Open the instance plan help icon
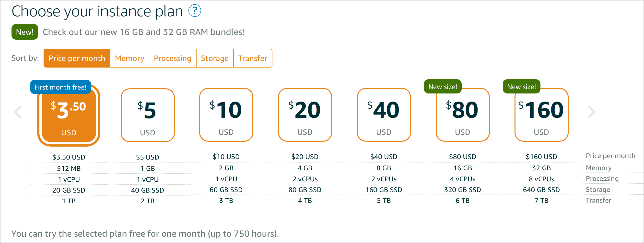Image resolution: width=644 pixels, height=243 pixels. coord(195,11)
